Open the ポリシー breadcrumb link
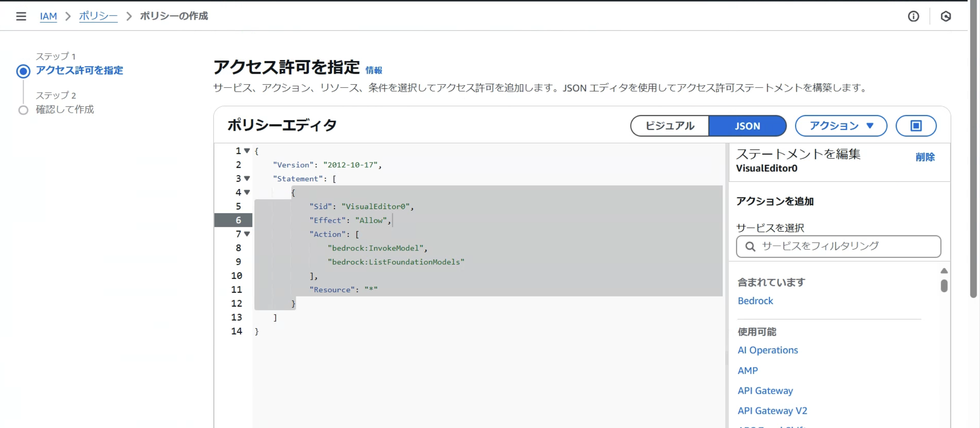 click(98, 16)
